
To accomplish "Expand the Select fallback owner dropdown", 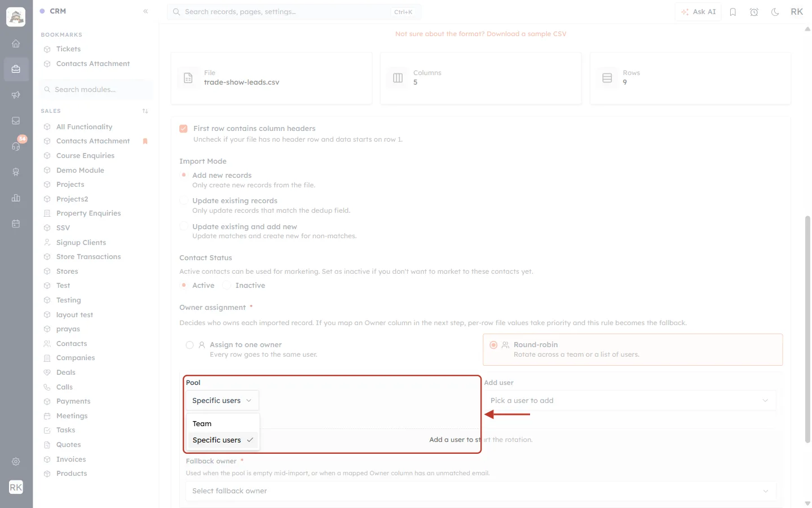I will coord(481,491).
